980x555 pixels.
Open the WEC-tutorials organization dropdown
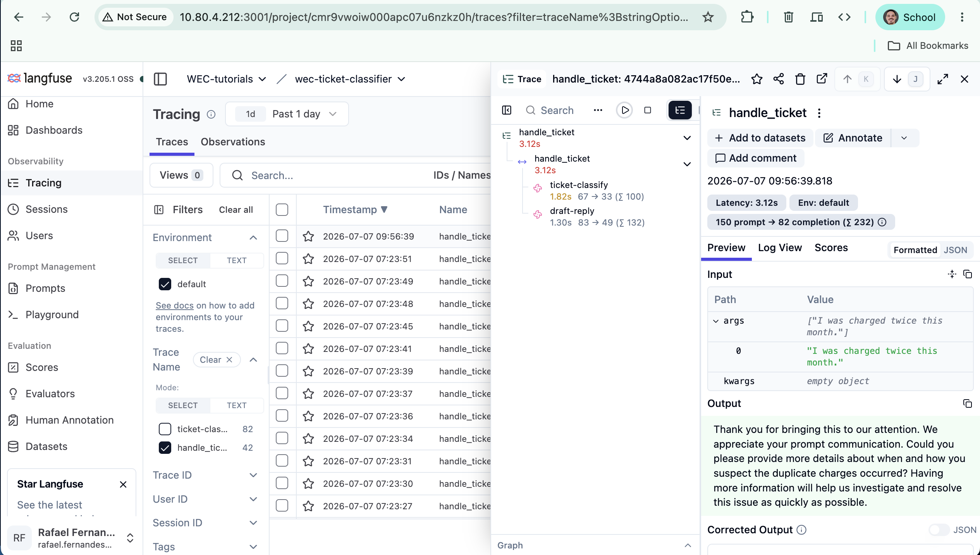[x=226, y=79]
